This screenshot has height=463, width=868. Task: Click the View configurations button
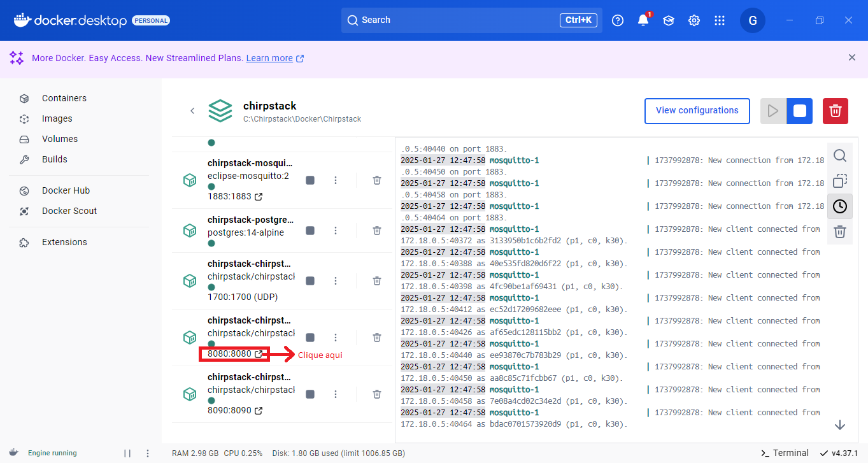pyautogui.click(x=697, y=111)
